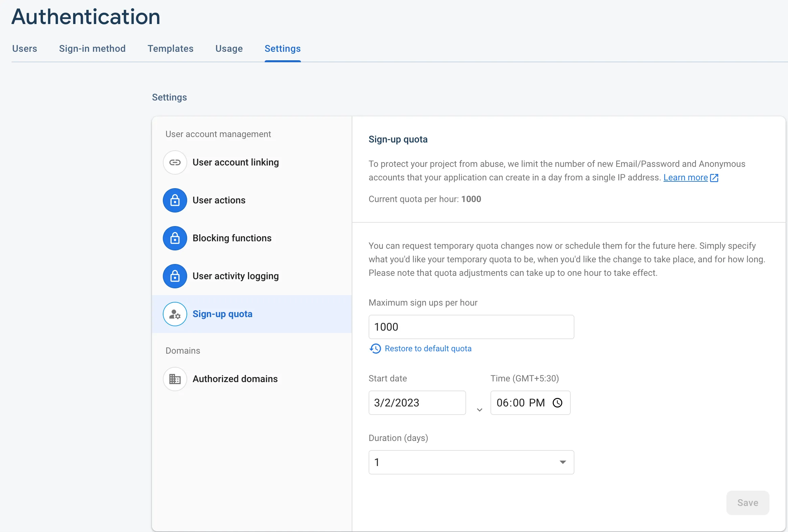Click Restore to default quota link
788x532 pixels.
[428, 349]
